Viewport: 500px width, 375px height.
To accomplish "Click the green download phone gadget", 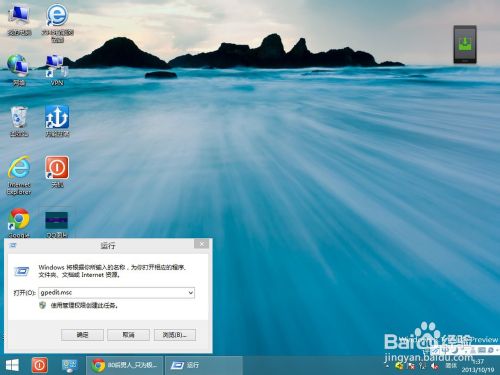I will coord(465,44).
